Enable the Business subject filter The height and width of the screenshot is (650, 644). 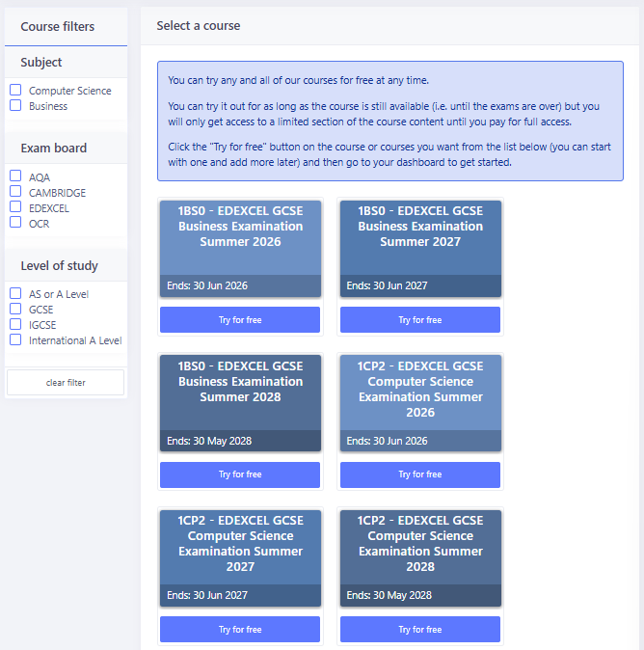[15, 105]
